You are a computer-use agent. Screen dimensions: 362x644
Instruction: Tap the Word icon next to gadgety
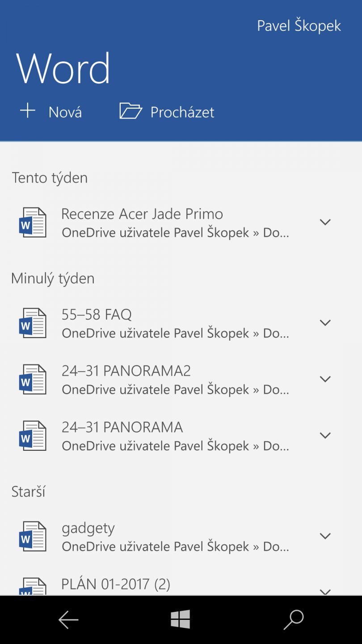(33, 536)
